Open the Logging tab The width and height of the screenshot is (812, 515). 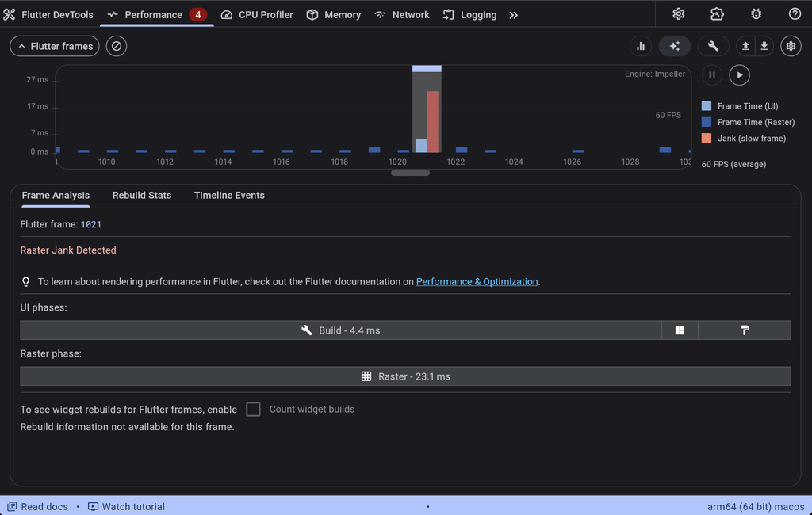[x=469, y=14]
